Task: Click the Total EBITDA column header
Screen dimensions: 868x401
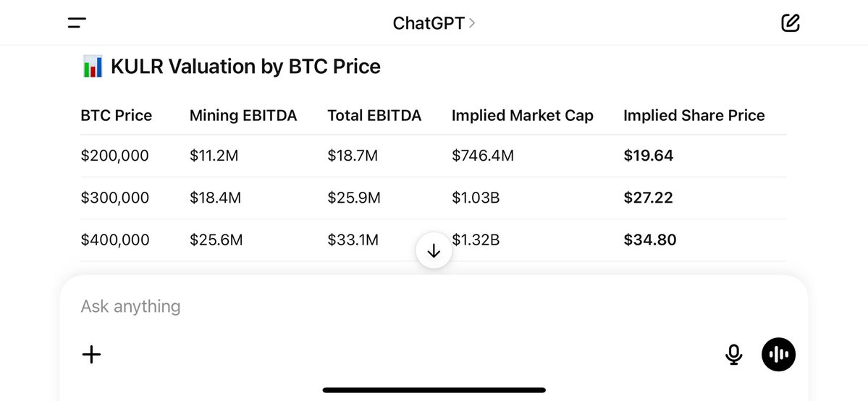Action: click(x=374, y=115)
